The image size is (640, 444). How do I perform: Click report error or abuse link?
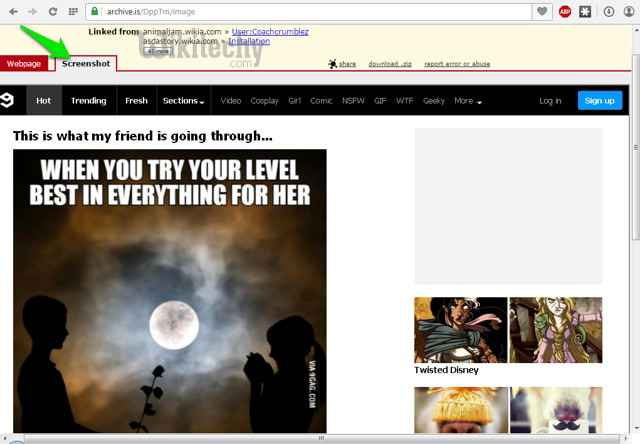pyautogui.click(x=457, y=64)
